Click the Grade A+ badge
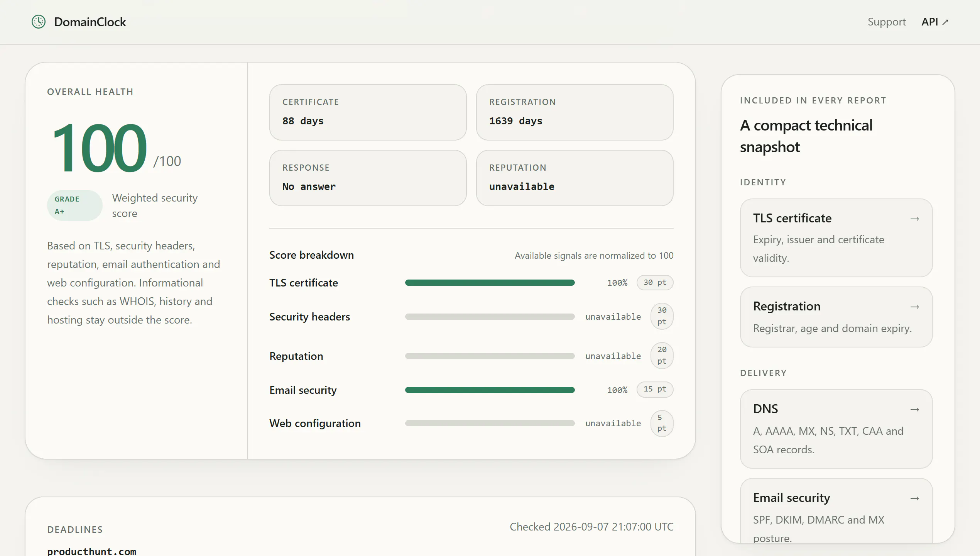The width and height of the screenshot is (980, 556). (x=74, y=205)
